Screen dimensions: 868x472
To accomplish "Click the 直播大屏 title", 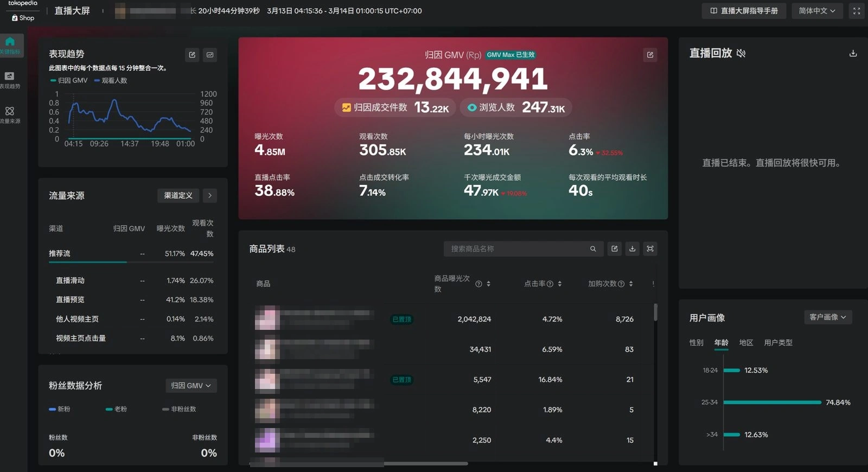I will click(72, 11).
